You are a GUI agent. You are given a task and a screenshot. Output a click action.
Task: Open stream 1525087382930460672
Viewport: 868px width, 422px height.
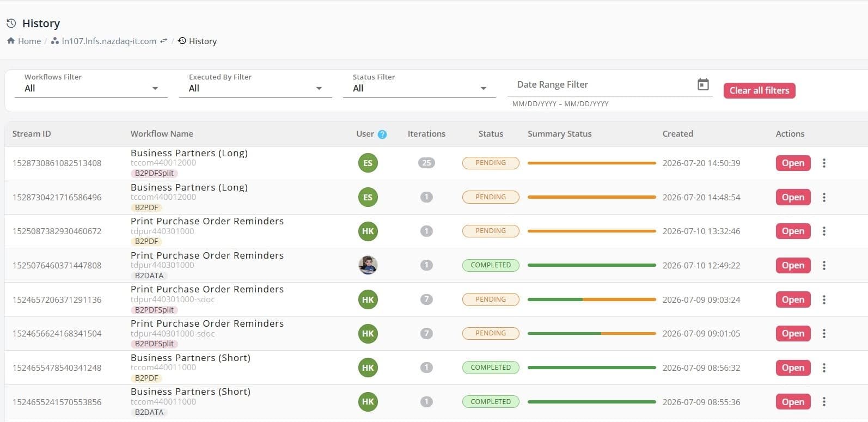coord(793,231)
